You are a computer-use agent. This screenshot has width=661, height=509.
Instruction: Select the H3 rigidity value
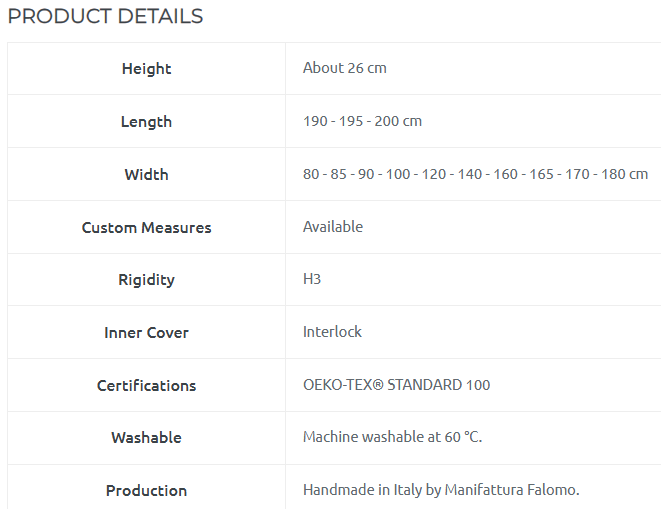click(312, 279)
